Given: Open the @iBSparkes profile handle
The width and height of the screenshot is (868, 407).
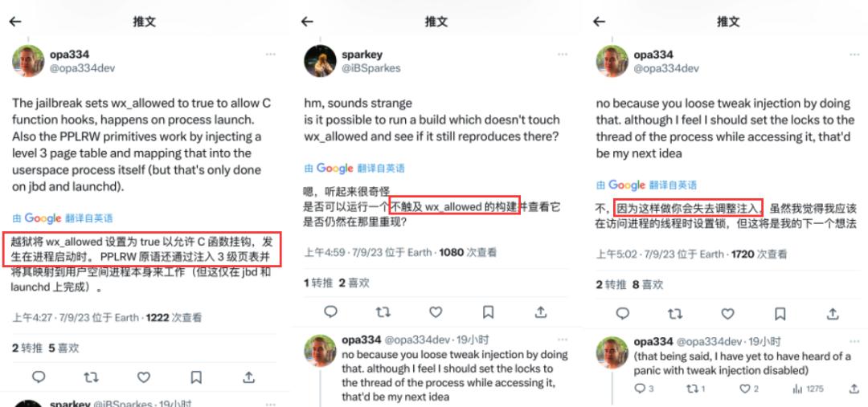Looking at the screenshot, I should coord(371,68).
